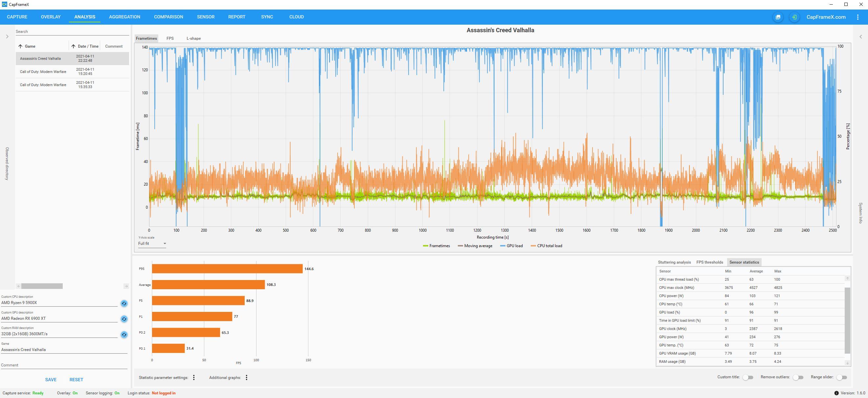Refresh the custom GPU description

pyautogui.click(x=124, y=319)
